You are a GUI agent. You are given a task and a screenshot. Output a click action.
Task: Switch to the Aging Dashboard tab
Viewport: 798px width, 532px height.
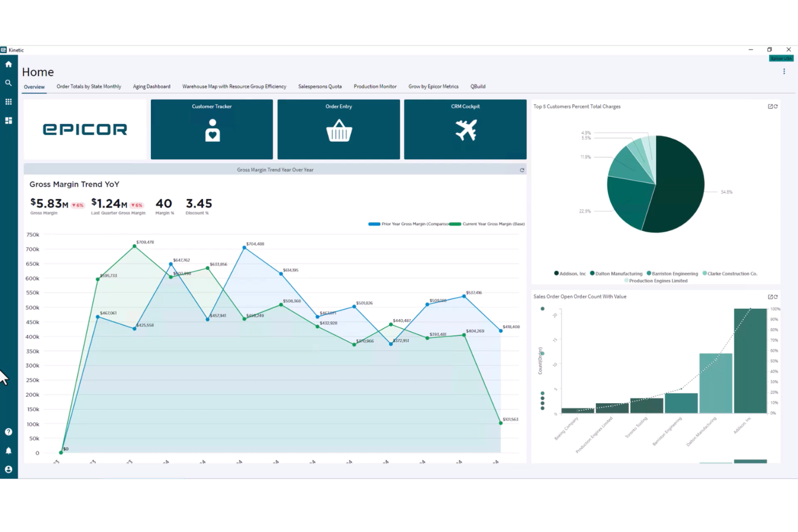click(152, 86)
